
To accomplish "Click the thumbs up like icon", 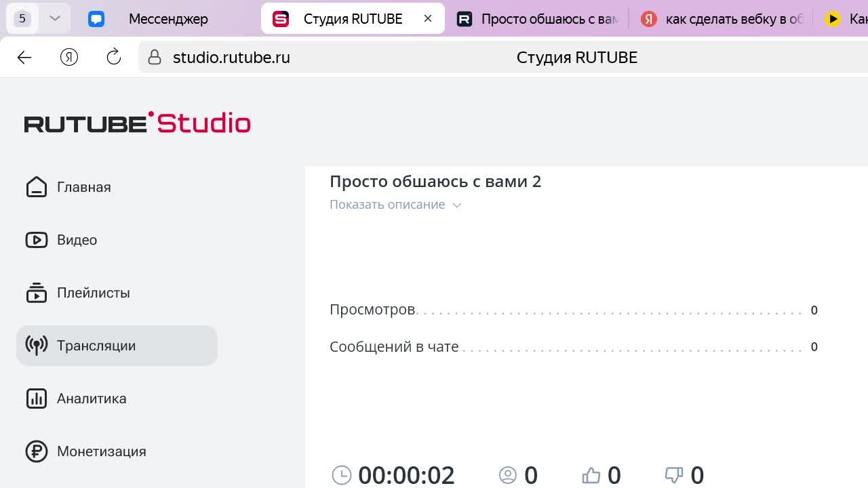I will click(x=591, y=475).
